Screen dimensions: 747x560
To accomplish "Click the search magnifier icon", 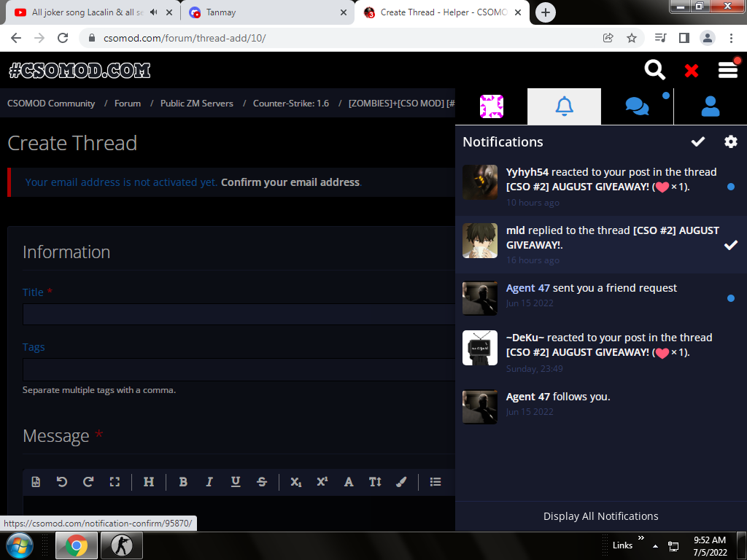I will tap(654, 70).
